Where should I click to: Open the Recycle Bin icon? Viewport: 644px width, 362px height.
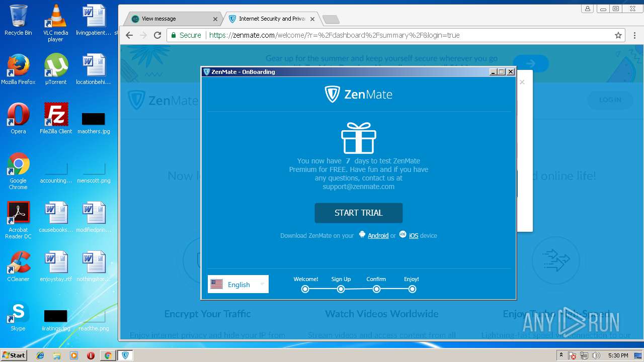tap(18, 20)
